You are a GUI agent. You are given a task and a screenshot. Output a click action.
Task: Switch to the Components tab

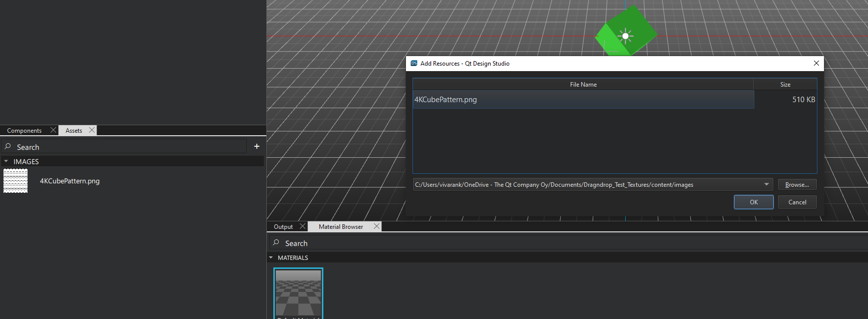pos(24,131)
